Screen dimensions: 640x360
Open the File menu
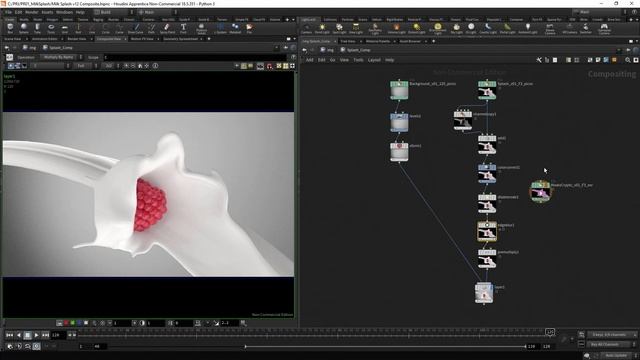(x=8, y=12)
